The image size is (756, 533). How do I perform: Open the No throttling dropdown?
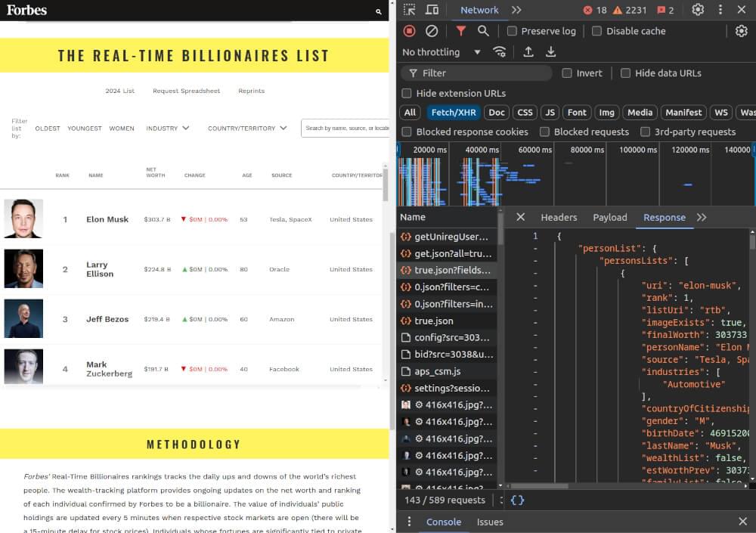click(442, 52)
